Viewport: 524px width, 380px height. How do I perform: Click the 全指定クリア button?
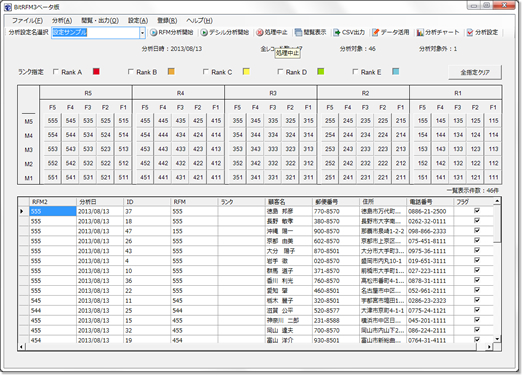tap(475, 72)
